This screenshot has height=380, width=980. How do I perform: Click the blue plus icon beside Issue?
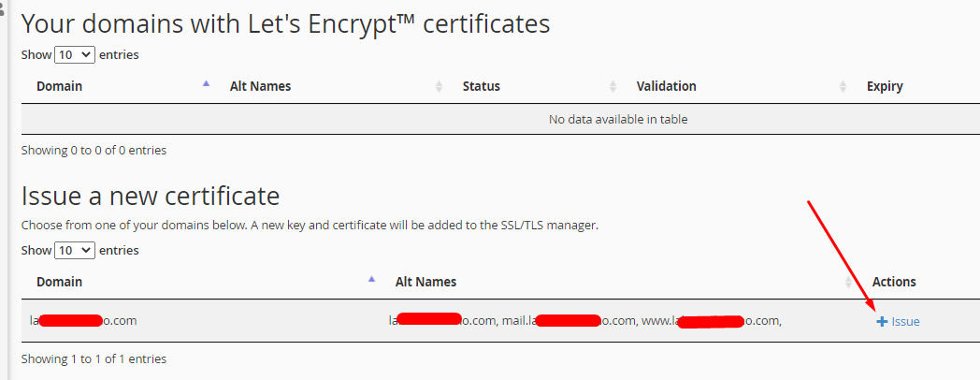[882, 322]
